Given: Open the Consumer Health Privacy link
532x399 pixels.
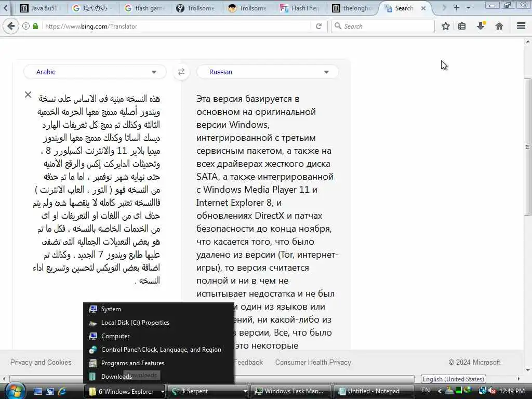Looking at the screenshot, I should point(313,362).
